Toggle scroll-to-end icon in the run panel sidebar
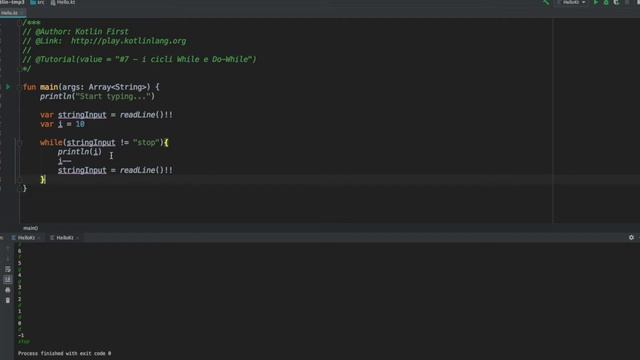 pos(8,280)
